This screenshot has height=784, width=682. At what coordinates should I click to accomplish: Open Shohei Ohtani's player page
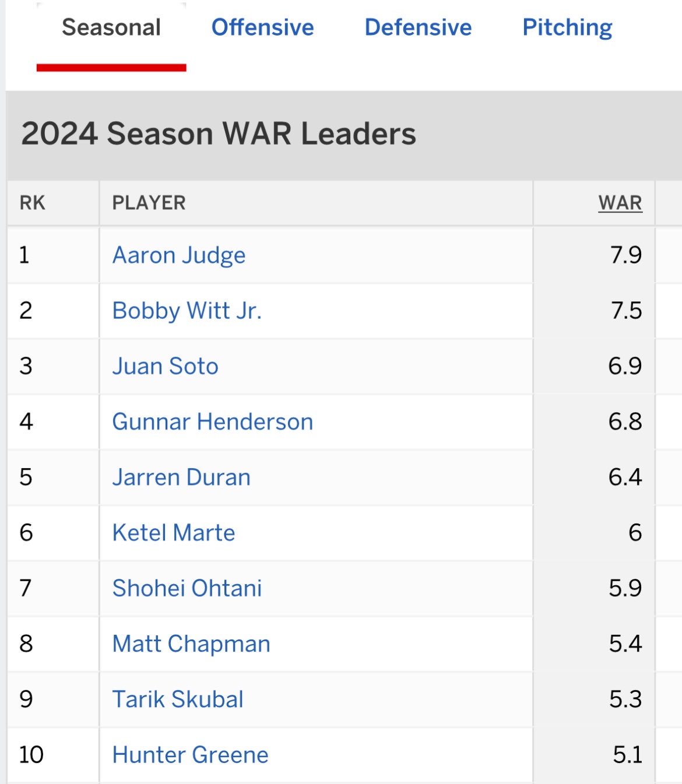coord(187,588)
